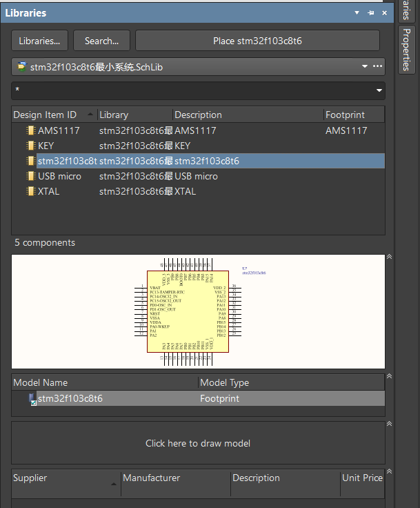
Task: Click the stm32f103c8t6 chip symbol preview
Action: 188,312
